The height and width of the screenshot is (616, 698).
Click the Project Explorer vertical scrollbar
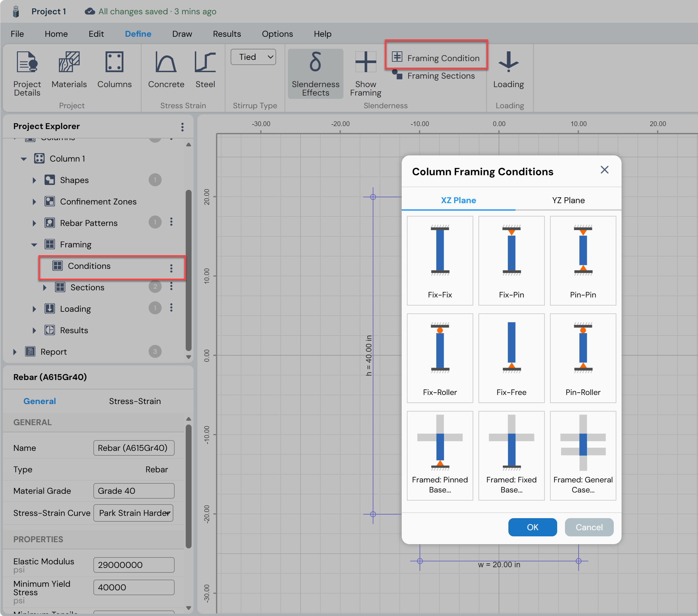pyautogui.click(x=189, y=269)
